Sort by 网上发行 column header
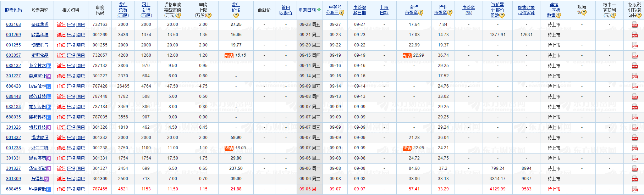The height and width of the screenshot is (195, 644). point(146,10)
